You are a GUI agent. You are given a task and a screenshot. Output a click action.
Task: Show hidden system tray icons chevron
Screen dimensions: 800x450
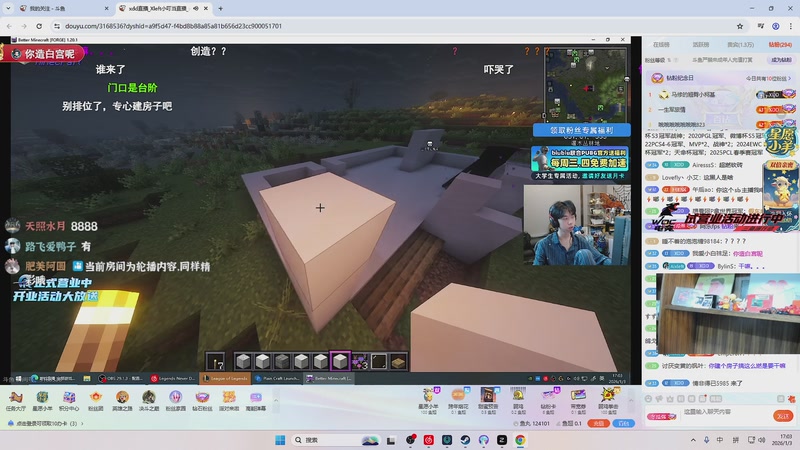pyautogui.click(x=693, y=440)
